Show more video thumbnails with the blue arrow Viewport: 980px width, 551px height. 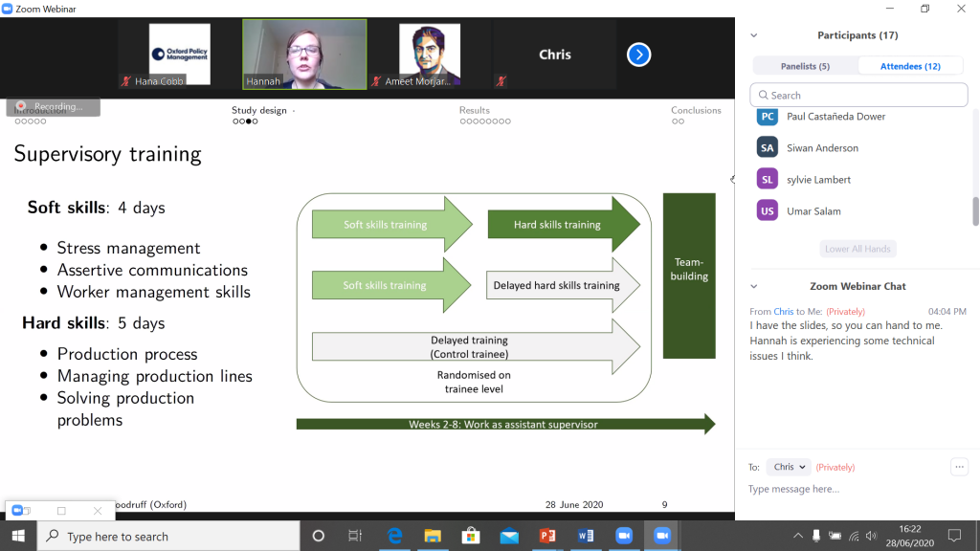pyautogui.click(x=638, y=55)
